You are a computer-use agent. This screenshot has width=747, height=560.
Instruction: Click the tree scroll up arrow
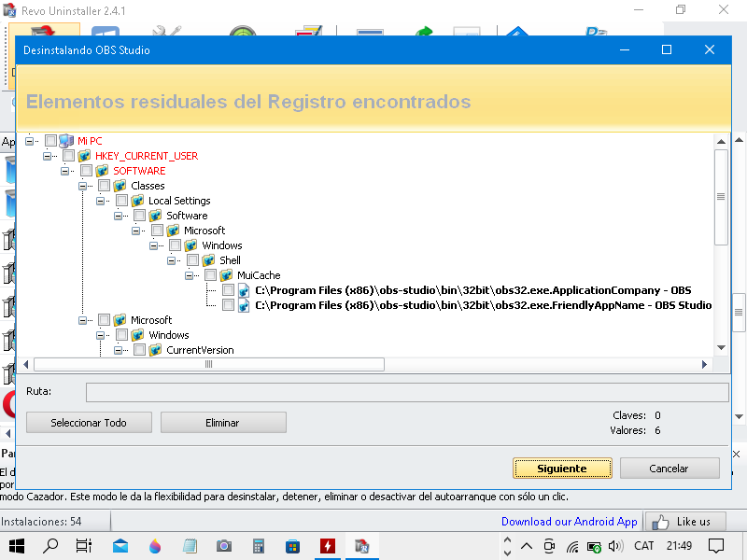pyautogui.click(x=721, y=142)
